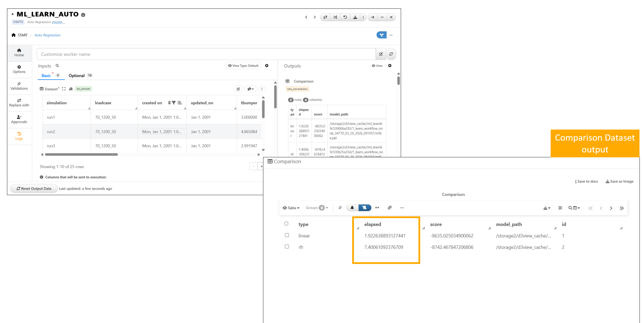
Task: Click the table settings sliders icon
Action: 560,208
